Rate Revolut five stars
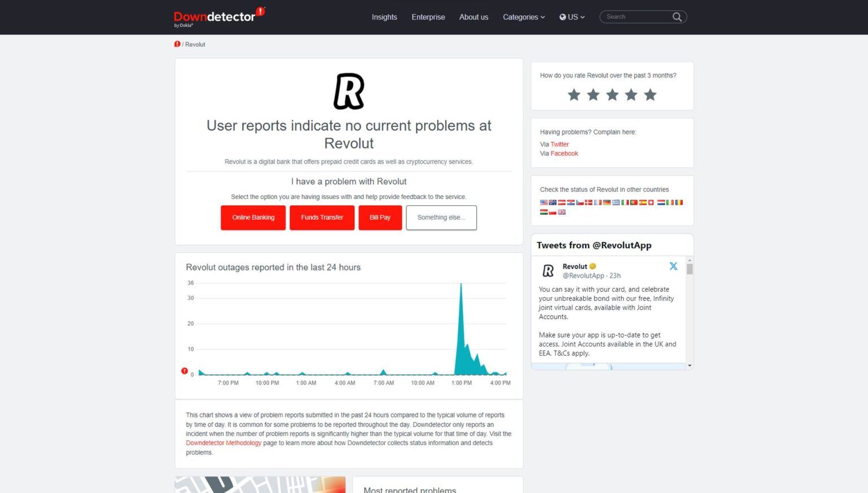Screen dimensions: 868x493 click(650, 95)
